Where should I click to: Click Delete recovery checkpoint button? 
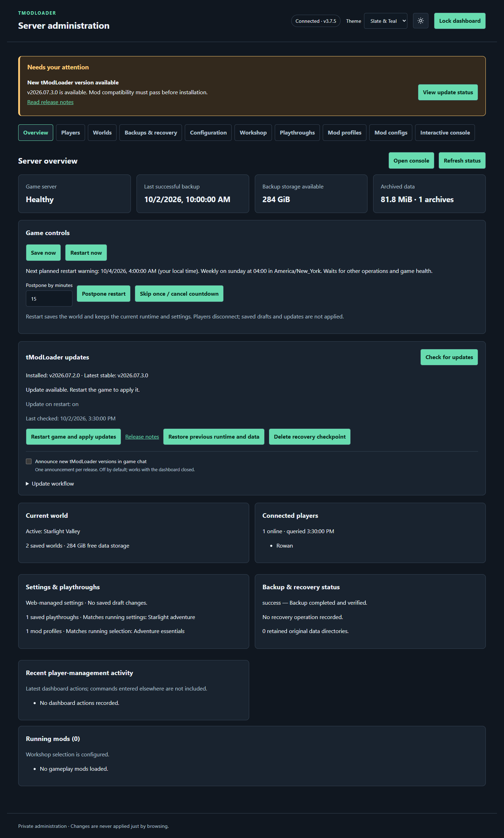(x=310, y=437)
